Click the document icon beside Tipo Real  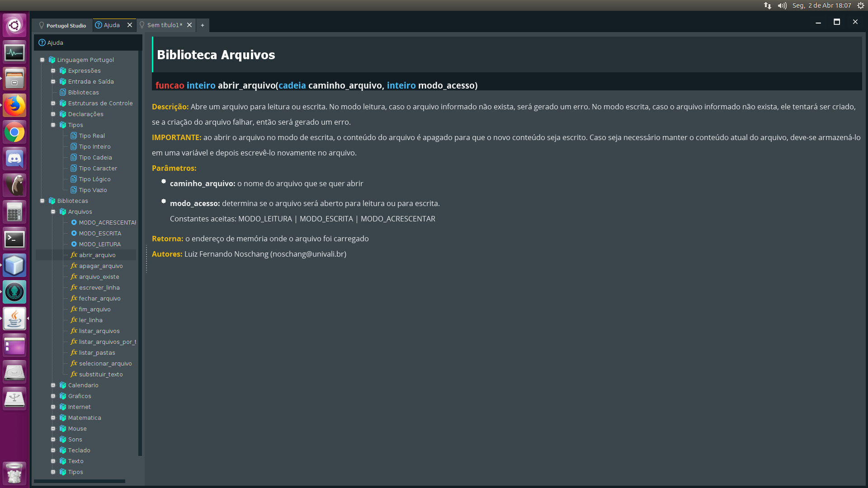[74, 136]
